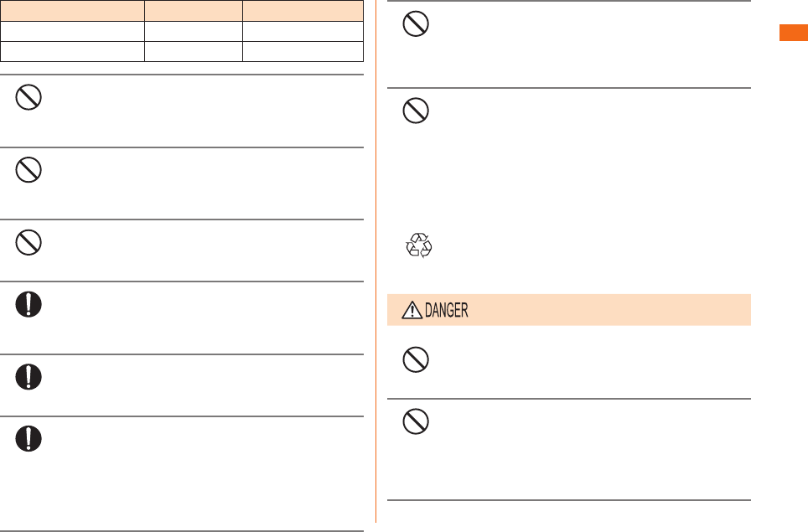Click the final empty cell of the table
Viewport: 808px width, 532px height.
[x=303, y=51]
